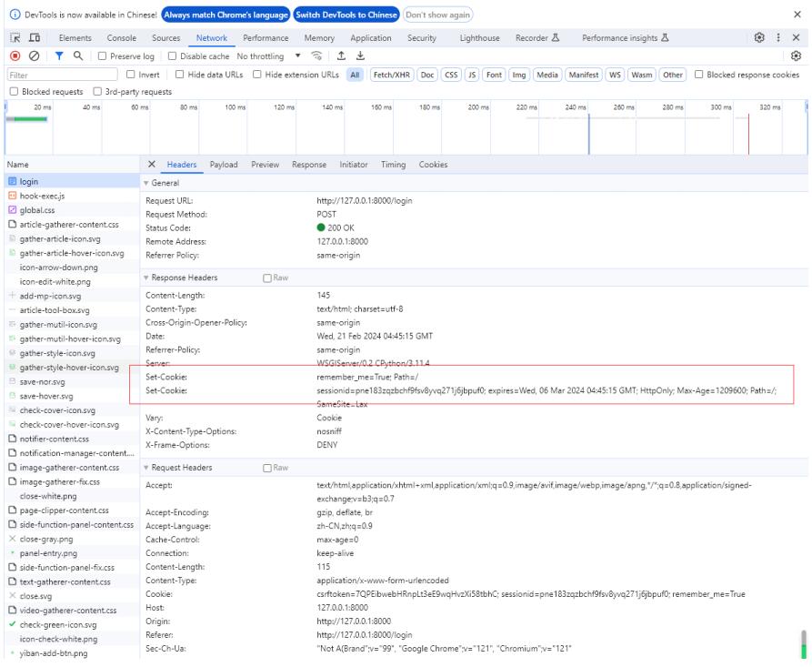
Task: Tick Raw checkbox beside Response Headers
Action: tap(266, 278)
